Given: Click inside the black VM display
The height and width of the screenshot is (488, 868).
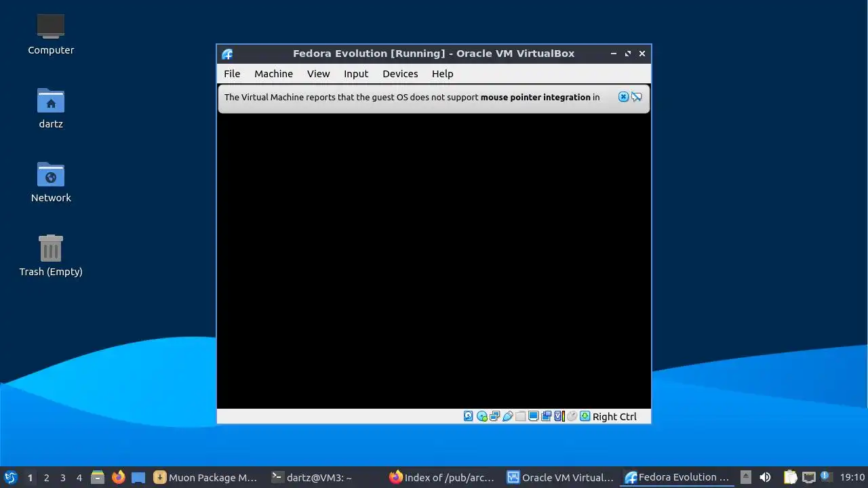Looking at the screenshot, I should [x=434, y=261].
